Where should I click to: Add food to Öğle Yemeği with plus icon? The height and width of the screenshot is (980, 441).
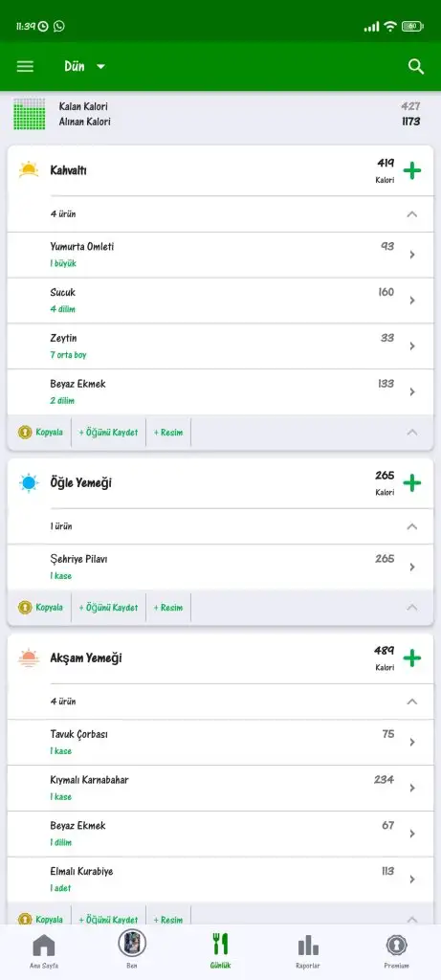pyautogui.click(x=411, y=483)
